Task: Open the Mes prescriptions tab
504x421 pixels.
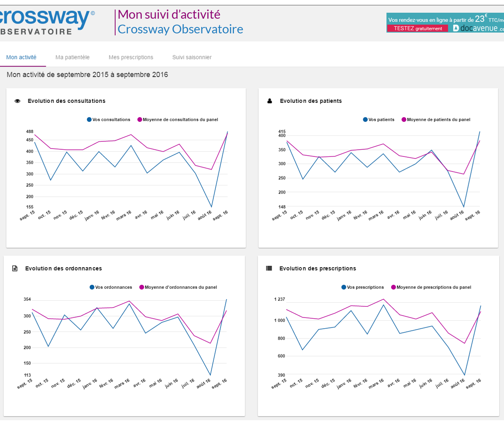Action: [131, 57]
